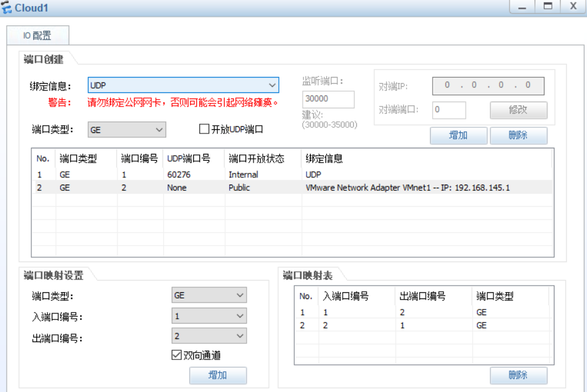Open the 出端口编号 dropdown
The image size is (587, 392).
[x=240, y=336]
